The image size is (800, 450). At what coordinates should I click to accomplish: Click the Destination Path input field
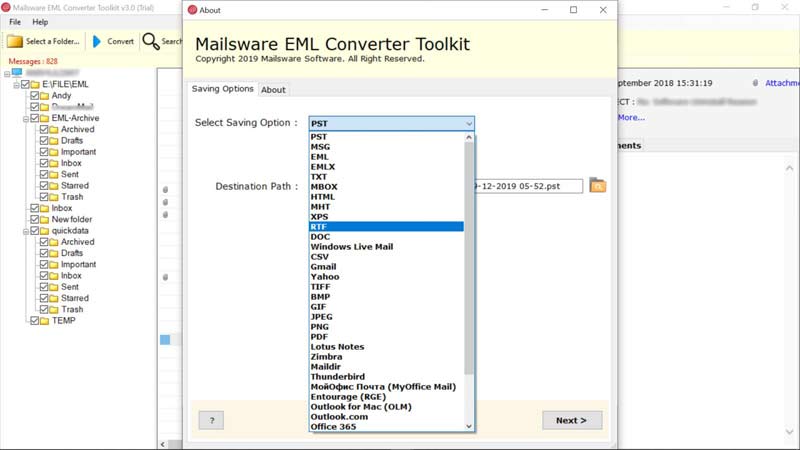pyautogui.click(x=529, y=186)
